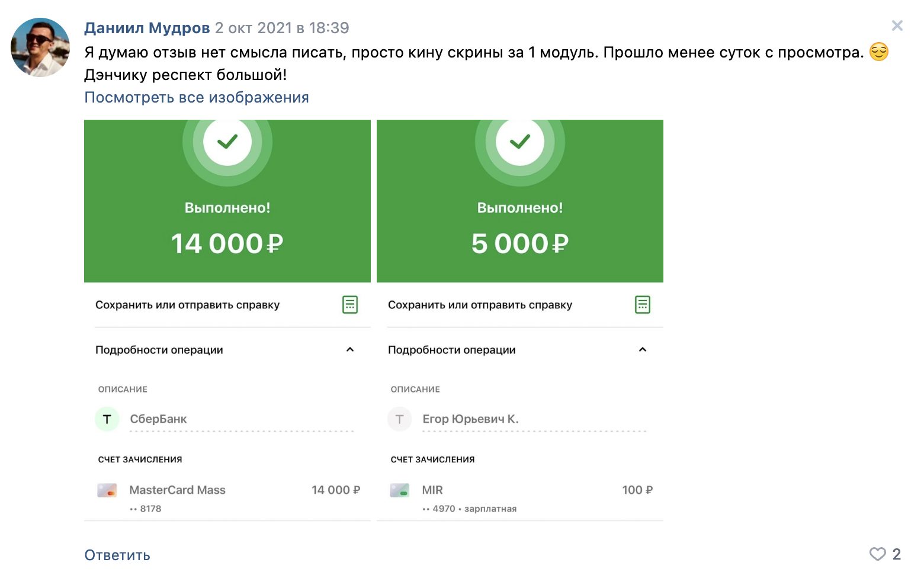Open the comment timestamp 2 окт 2021
The width and height of the screenshot is (924, 575).
pyautogui.click(x=282, y=28)
